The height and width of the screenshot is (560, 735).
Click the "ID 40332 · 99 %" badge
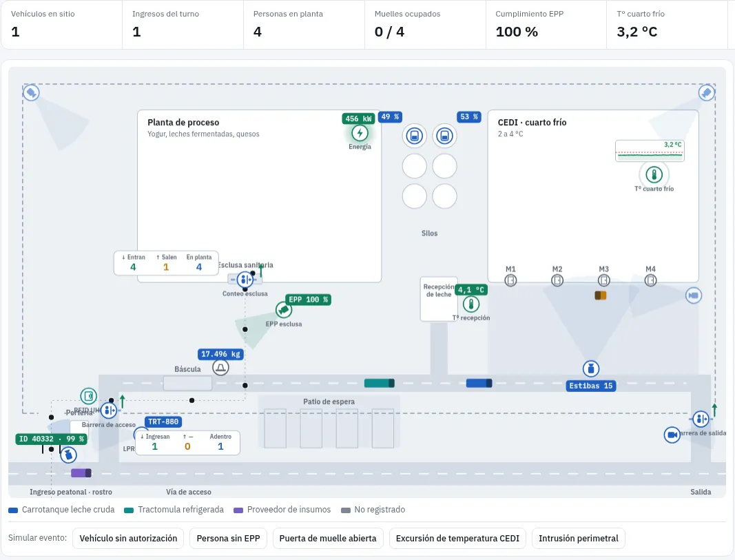pos(52,439)
